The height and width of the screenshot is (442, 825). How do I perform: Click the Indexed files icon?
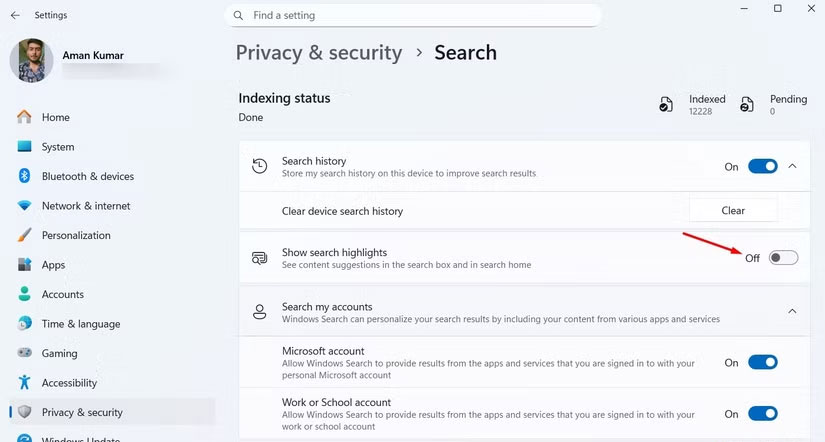[666, 105]
